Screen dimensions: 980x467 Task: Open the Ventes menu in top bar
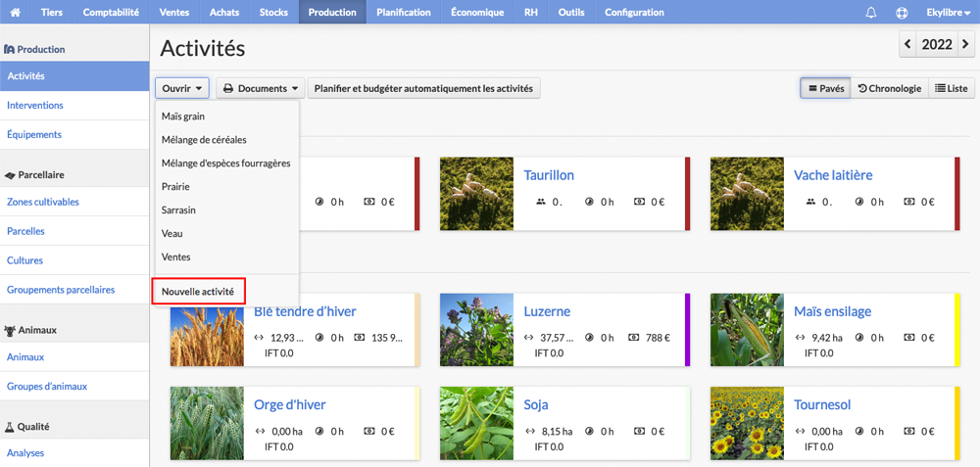[x=174, y=12]
